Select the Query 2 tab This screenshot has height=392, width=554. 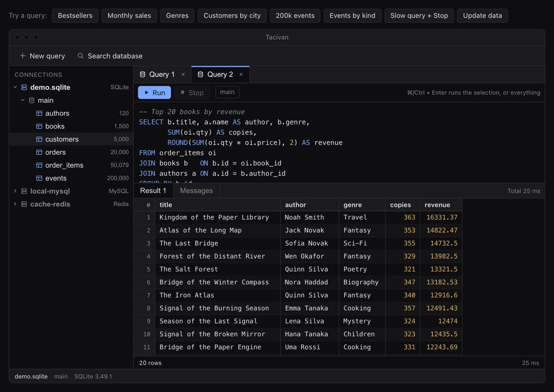tap(220, 74)
